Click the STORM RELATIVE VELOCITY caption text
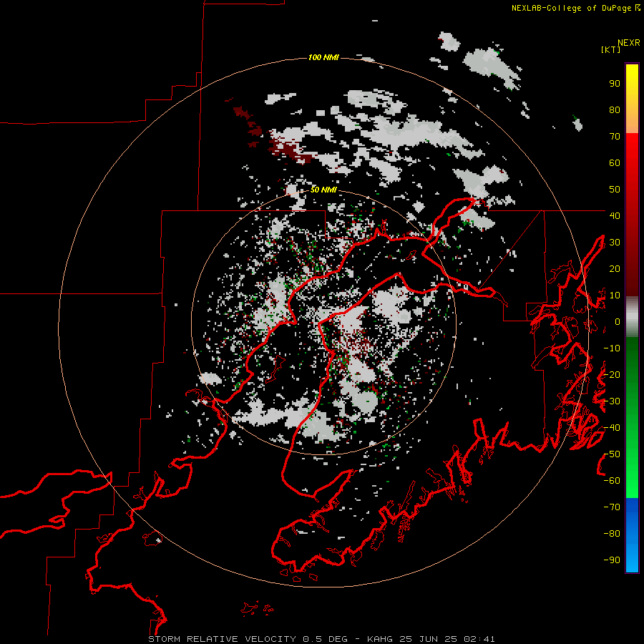This screenshot has width=644, height=644. click(222, 639)
